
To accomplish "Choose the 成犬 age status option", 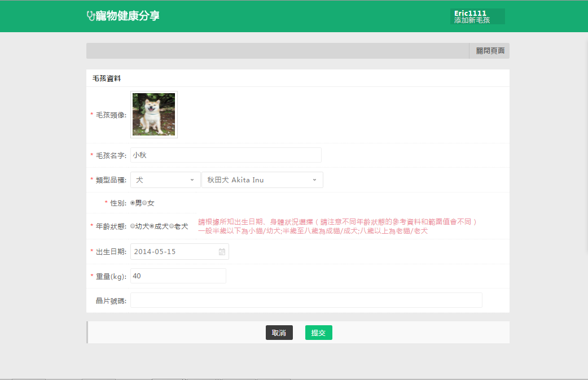I will 152,226.
